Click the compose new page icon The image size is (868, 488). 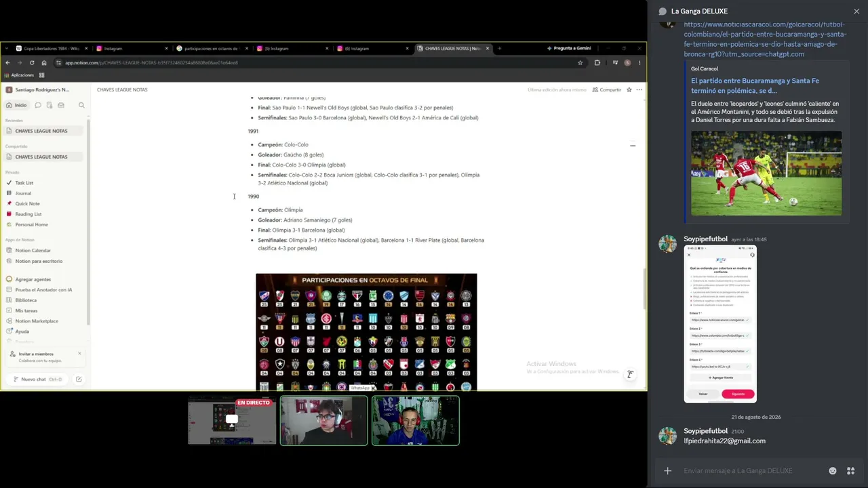tap(79, 380)
